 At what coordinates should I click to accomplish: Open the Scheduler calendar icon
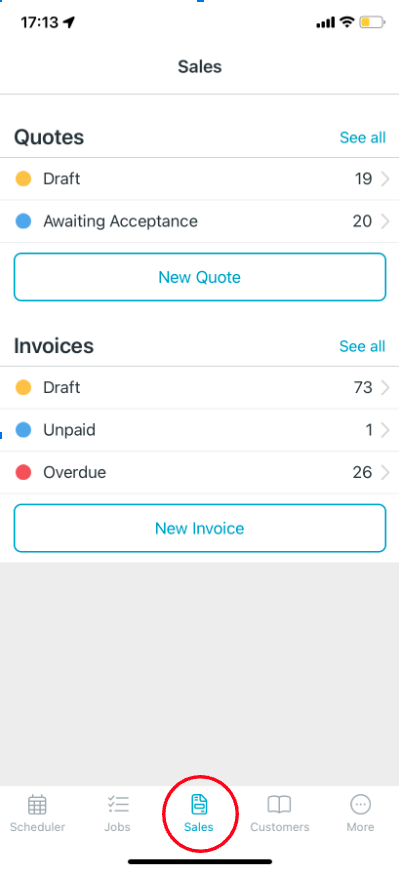click(37, 804)
